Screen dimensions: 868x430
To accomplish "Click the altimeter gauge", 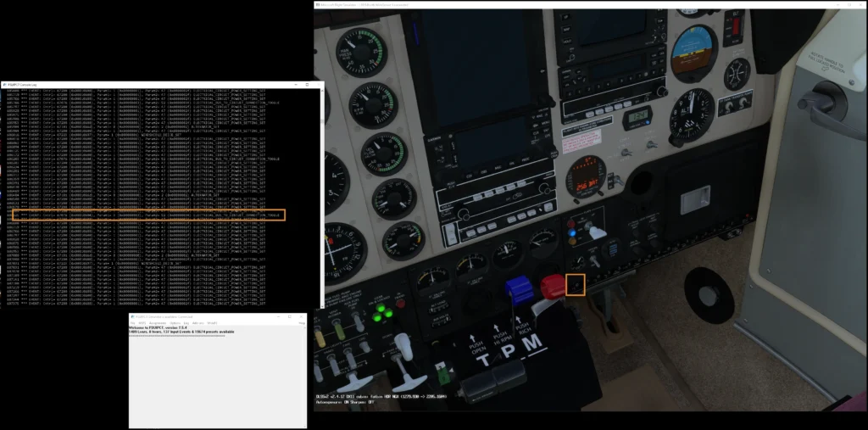I will 691,114.
